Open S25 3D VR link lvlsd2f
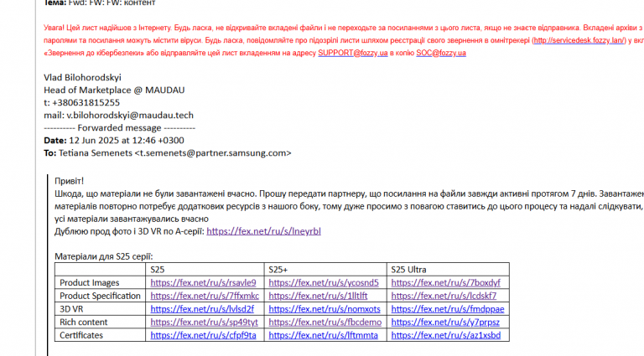Image resolution: width=644 pixels, height=356 pixels. [202, 309]
